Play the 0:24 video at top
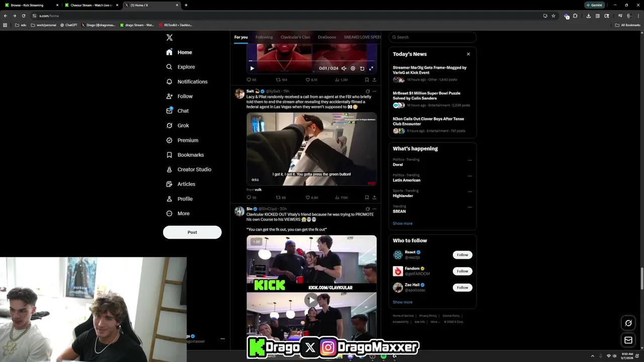Image resolution: width=644 pixels, height=362 pixels. 252,68
